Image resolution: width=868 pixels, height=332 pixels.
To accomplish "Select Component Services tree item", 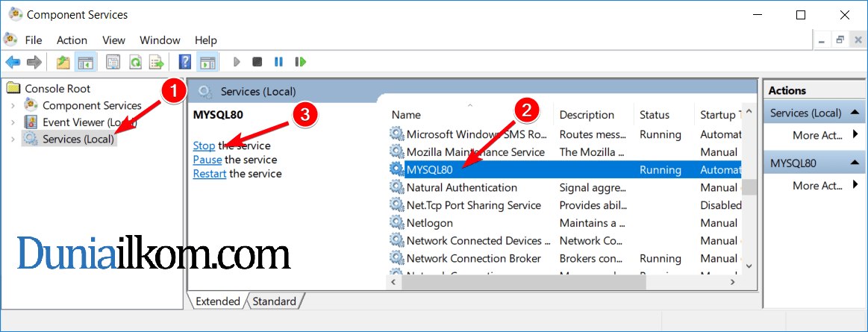I will [92, 106].
